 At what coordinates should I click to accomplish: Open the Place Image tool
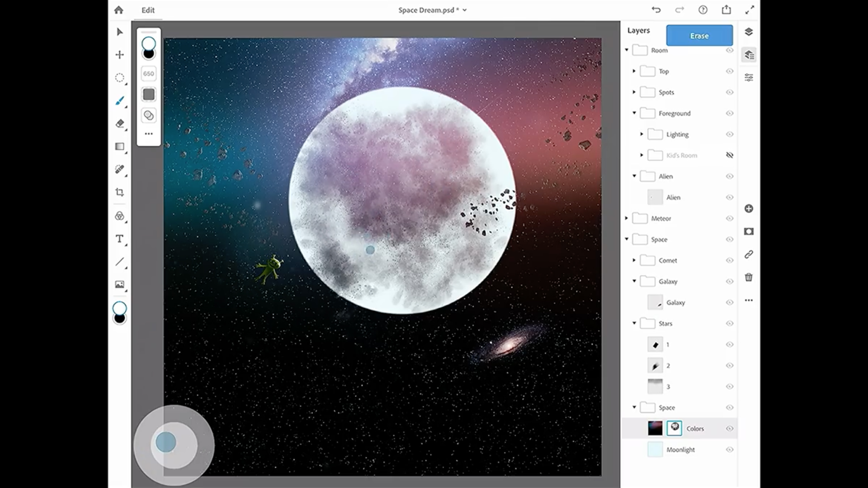coord(120,285)
